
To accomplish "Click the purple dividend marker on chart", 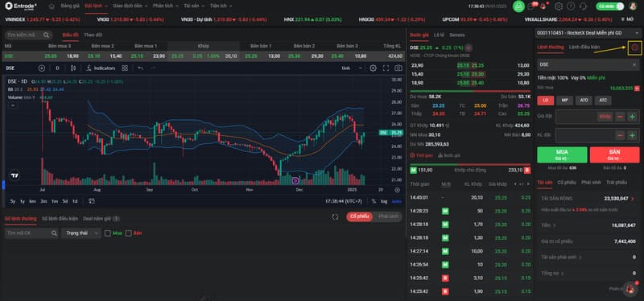I will (x=295, y=181).
